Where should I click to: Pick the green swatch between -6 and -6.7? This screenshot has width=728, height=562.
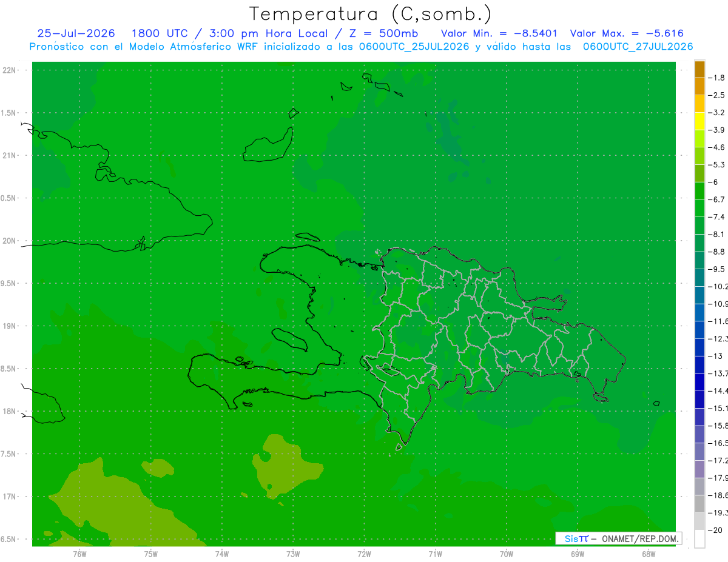click(699, 191)
